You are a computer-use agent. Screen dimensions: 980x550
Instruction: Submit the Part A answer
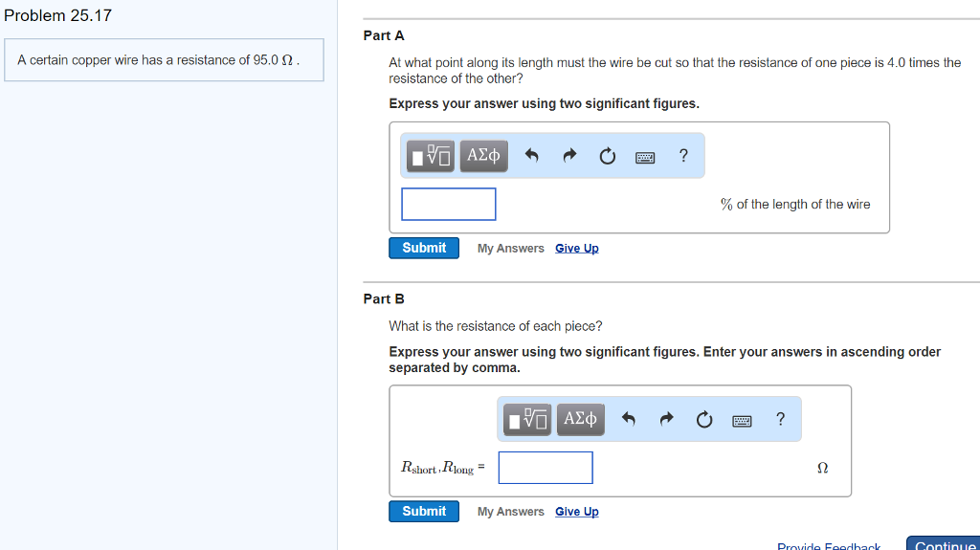424,248
